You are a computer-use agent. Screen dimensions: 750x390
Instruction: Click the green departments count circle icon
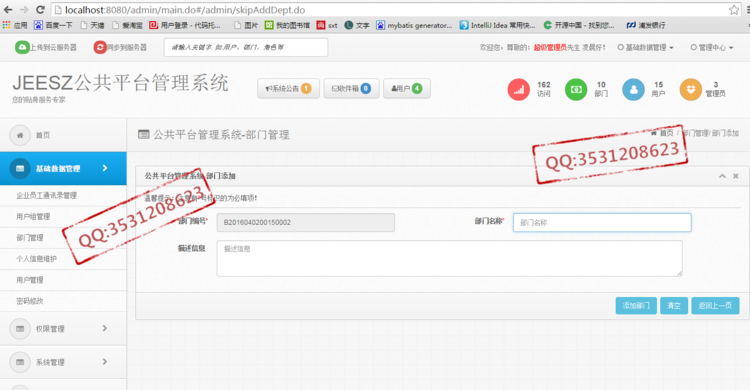[x=576, y=89]
